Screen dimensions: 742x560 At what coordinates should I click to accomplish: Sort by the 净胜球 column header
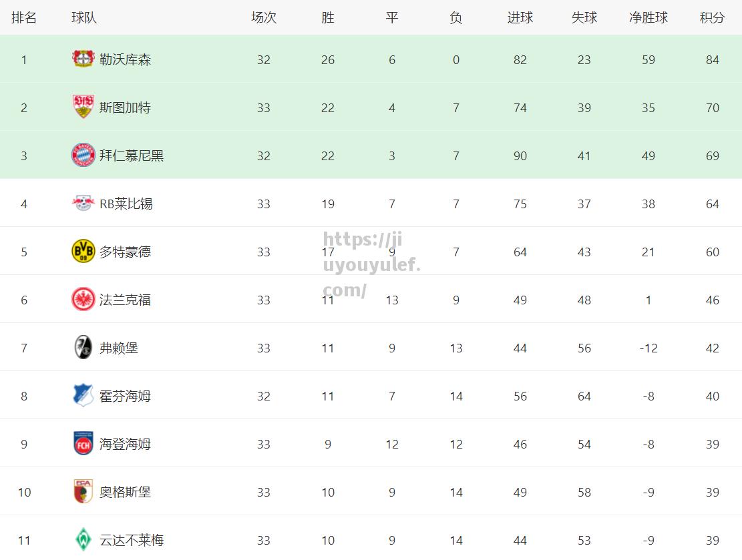coord(648,17)
